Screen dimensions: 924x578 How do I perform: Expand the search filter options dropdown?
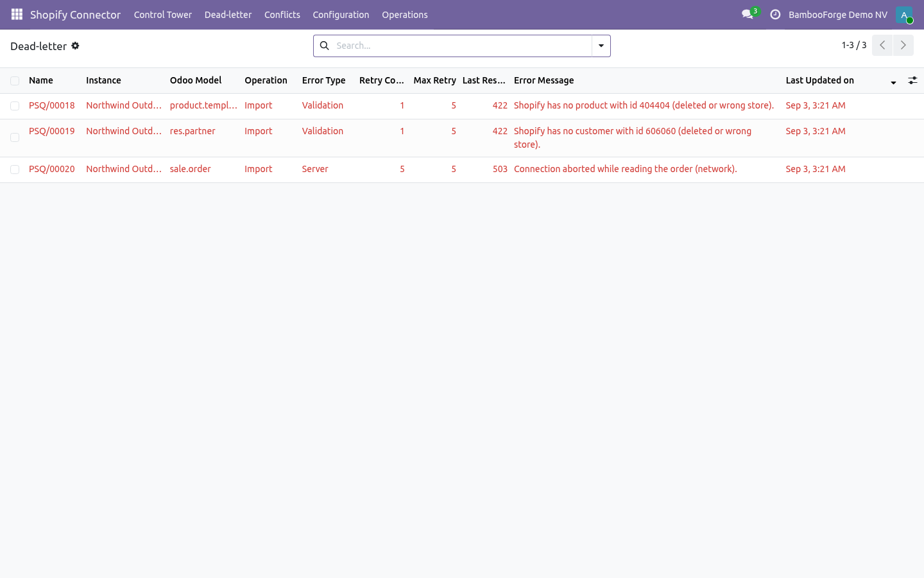click(x=601, y=46)
